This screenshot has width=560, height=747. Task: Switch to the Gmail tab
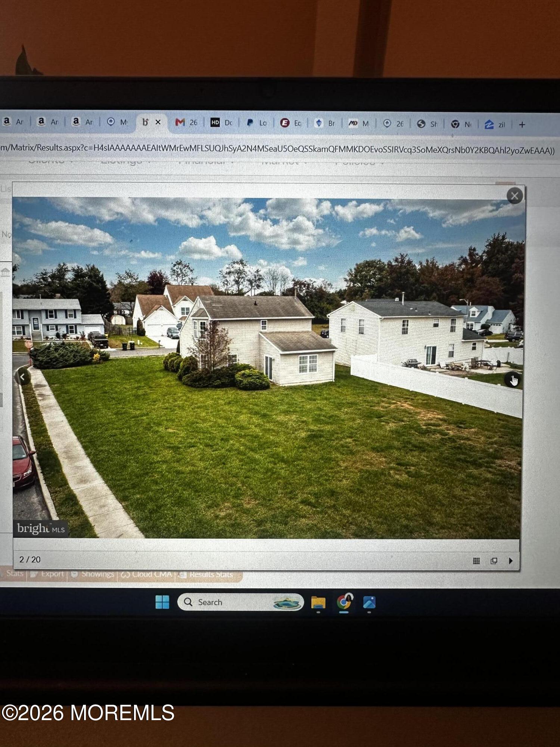coord(186,123)
